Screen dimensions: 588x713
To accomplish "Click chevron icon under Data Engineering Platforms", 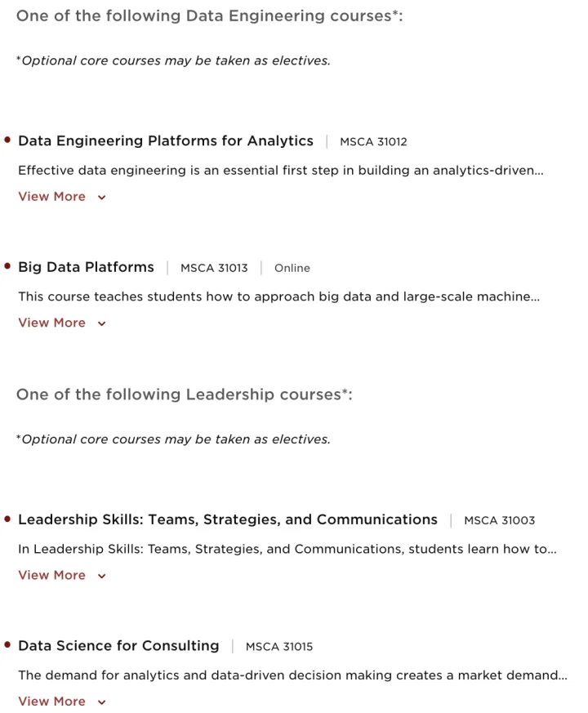I will tap(101, 198).
